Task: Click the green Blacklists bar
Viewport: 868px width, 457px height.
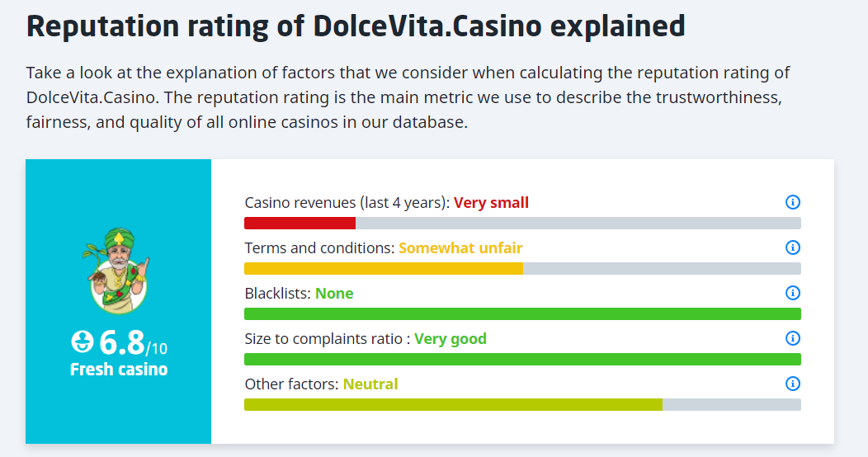Action: point(522,313)
